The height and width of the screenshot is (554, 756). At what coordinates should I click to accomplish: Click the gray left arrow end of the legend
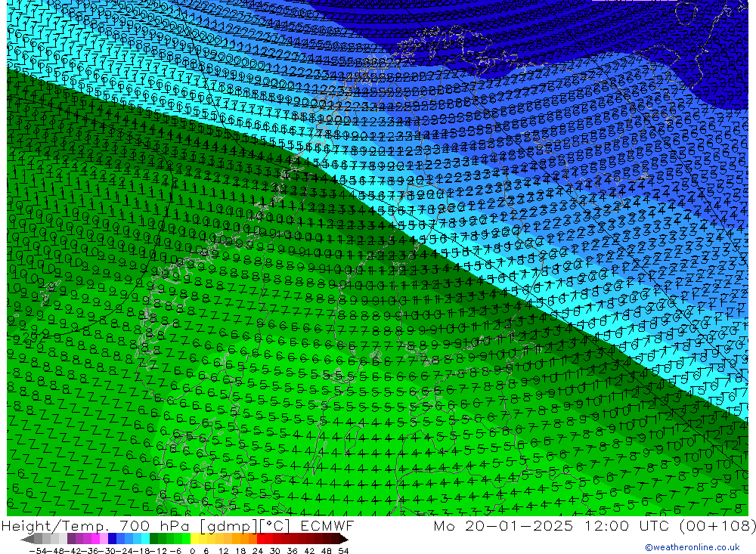coord(27,539)
